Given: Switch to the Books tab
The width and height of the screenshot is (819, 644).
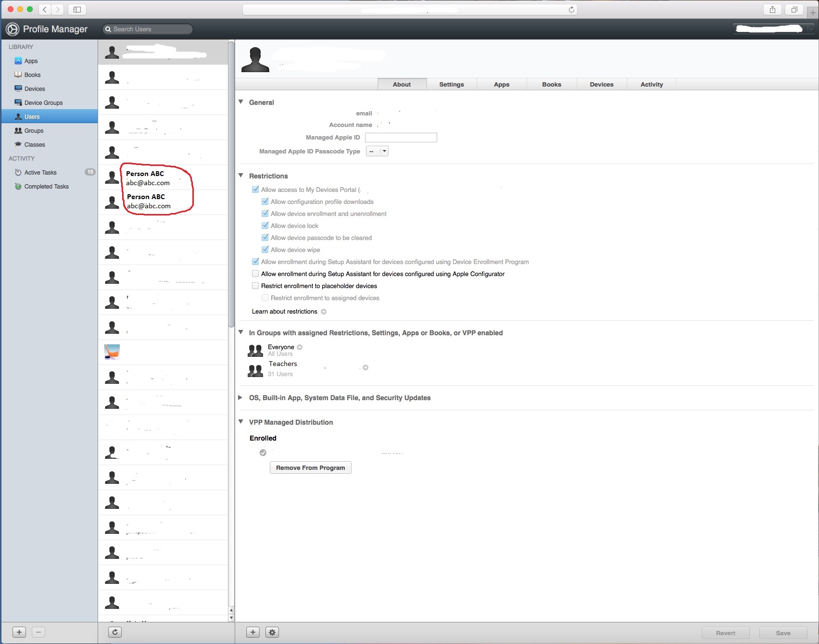Looking at the screenshot, I should click(552, 84).
